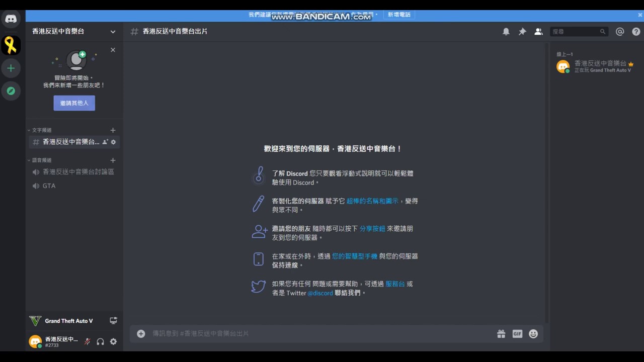Start screen share stream icon beside GTA V

114,321
